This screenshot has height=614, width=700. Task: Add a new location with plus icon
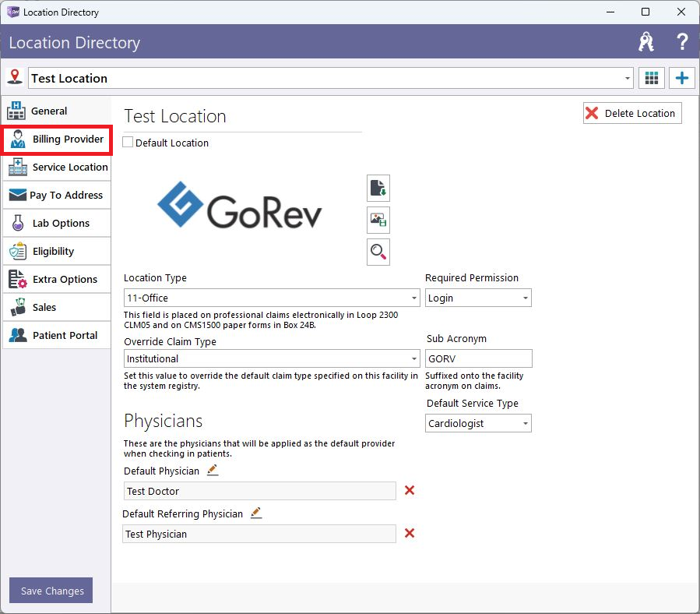681,78
